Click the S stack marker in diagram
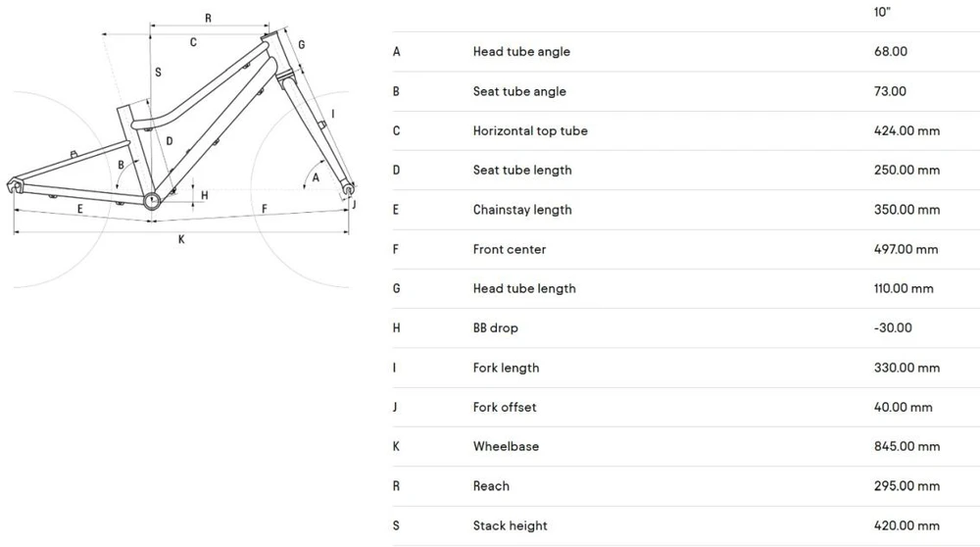Screen dimensions: 980x547 [x=158, y=73]
